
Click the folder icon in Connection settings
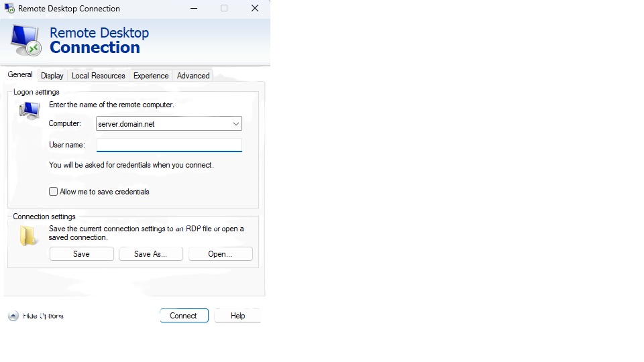(28, 235)
